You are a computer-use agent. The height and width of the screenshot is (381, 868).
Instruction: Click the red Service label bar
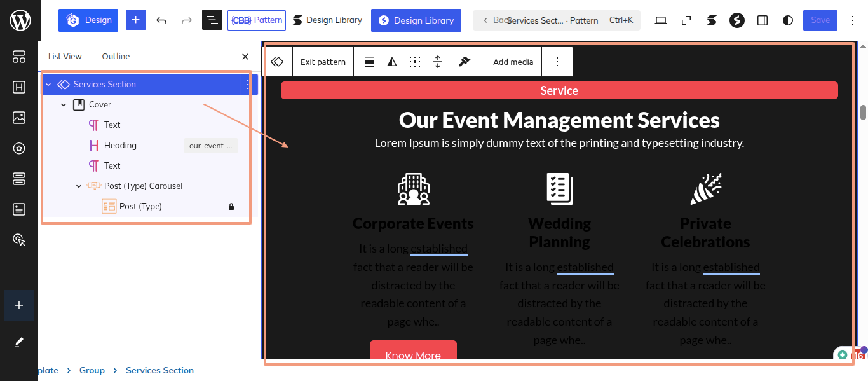tap(559, 91)
